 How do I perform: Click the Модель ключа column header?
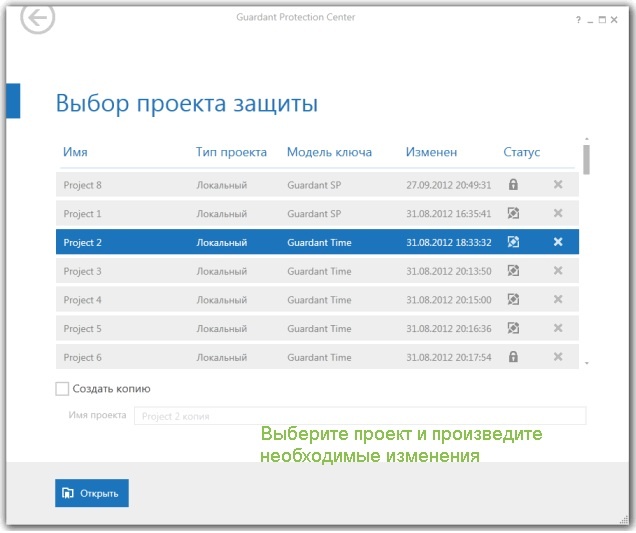pyautogui.click(x=329, y=152)
